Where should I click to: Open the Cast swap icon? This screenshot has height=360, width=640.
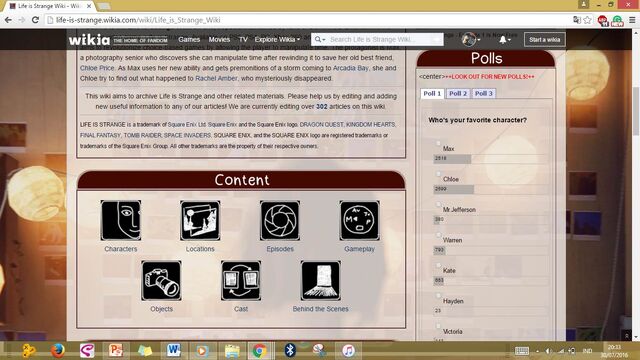pos(241,281)
